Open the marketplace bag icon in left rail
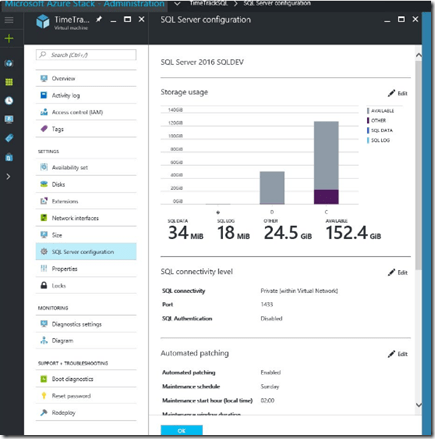435x439 pixels. point(9,157)
